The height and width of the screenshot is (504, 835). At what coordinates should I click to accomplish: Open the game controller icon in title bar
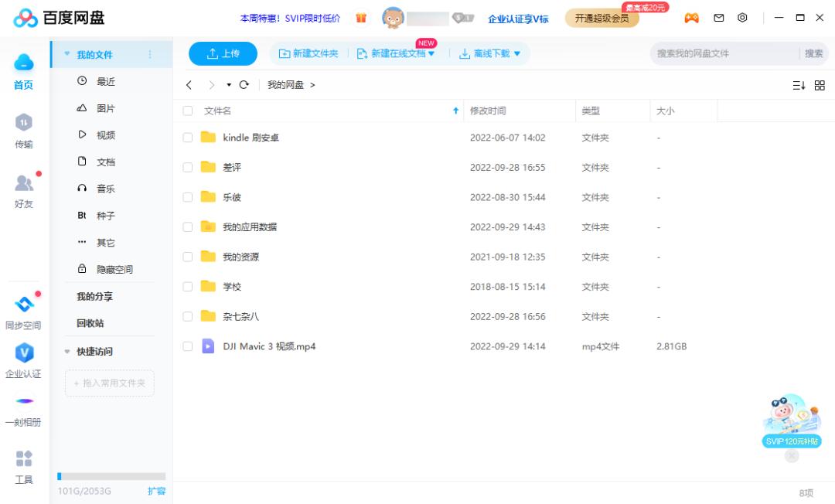(692, 18)
